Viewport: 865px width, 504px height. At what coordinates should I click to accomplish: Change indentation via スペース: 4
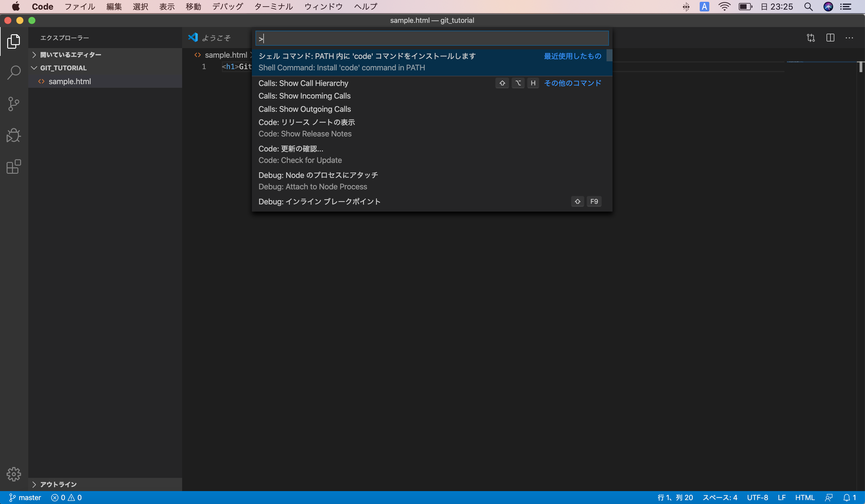pyautogui.click(x=720, y=497)
